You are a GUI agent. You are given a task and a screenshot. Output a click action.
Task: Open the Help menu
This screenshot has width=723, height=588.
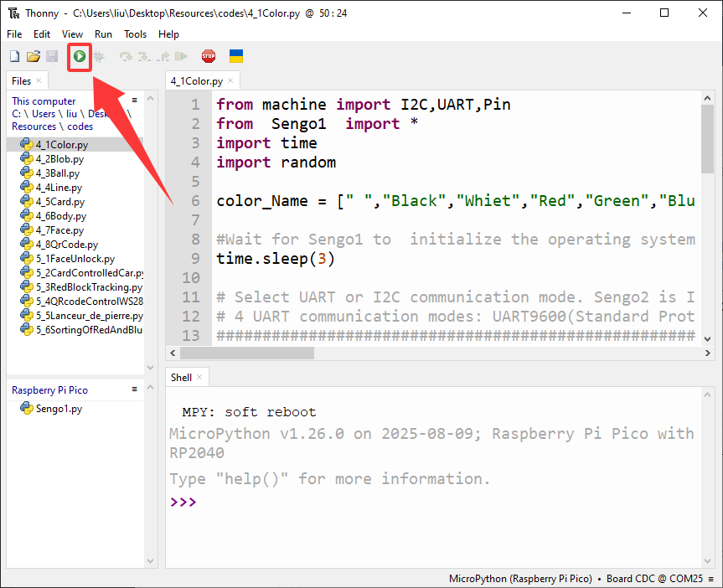coord(168,34)
